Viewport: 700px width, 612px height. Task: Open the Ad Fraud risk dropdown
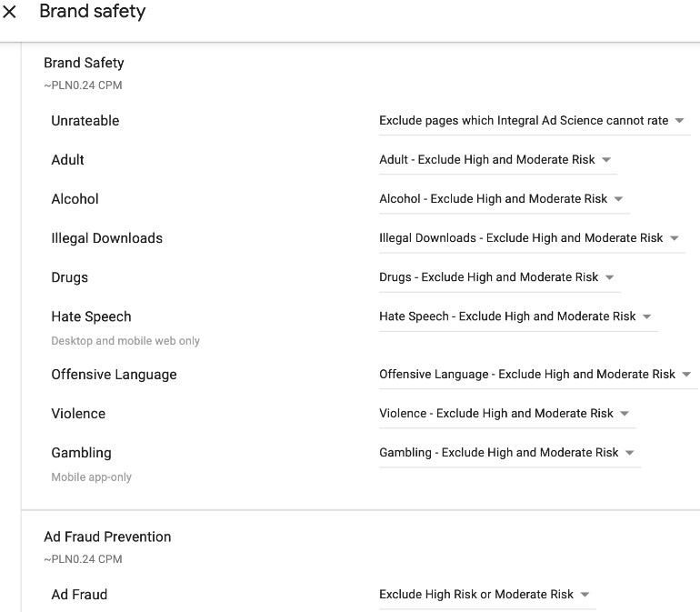[485, 595]
